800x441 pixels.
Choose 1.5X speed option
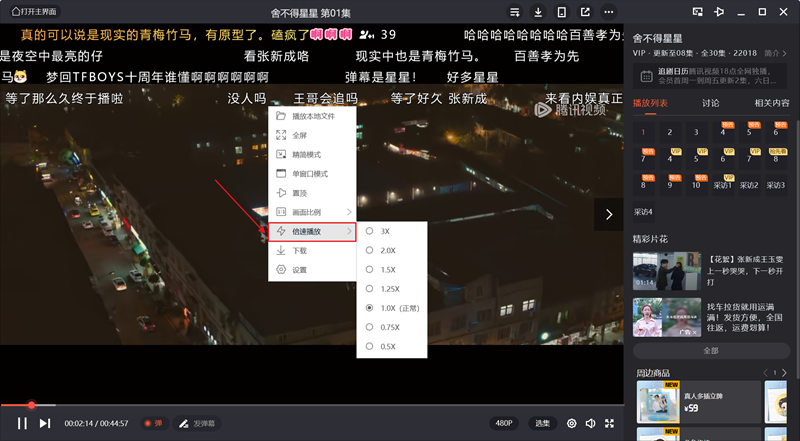[391, 270]
